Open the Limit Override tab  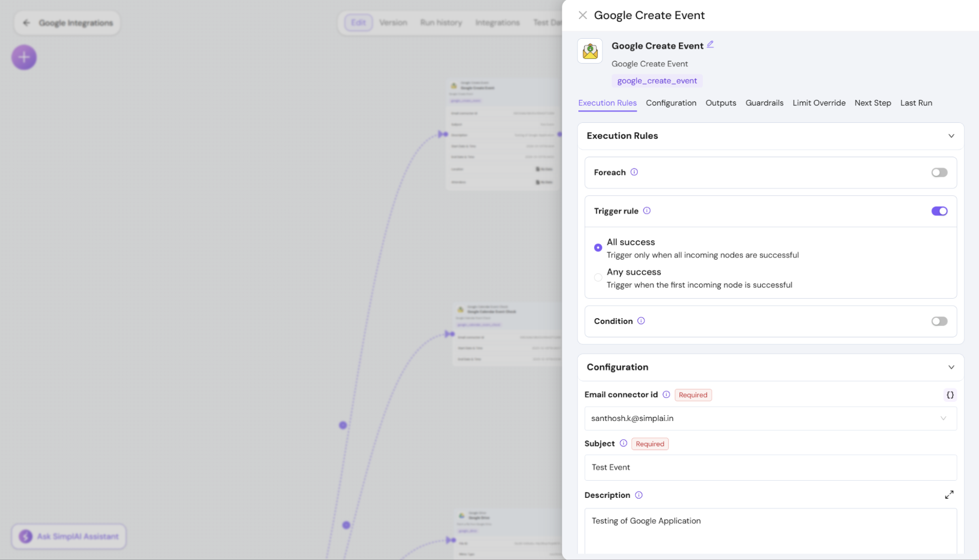819,103
